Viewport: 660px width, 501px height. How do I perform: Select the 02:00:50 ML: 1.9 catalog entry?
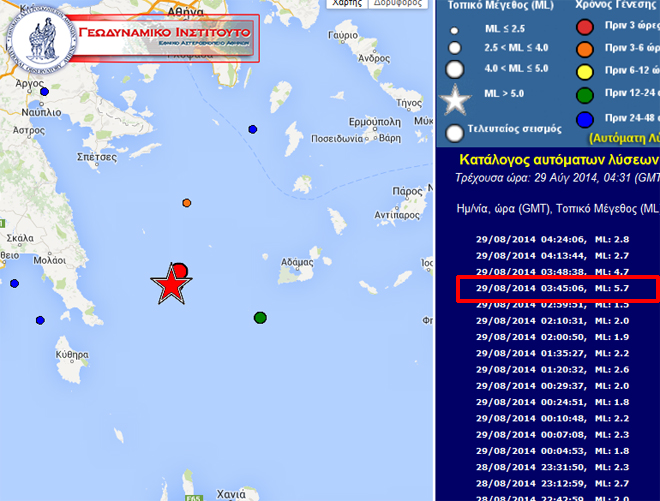(x=552, y=337)
